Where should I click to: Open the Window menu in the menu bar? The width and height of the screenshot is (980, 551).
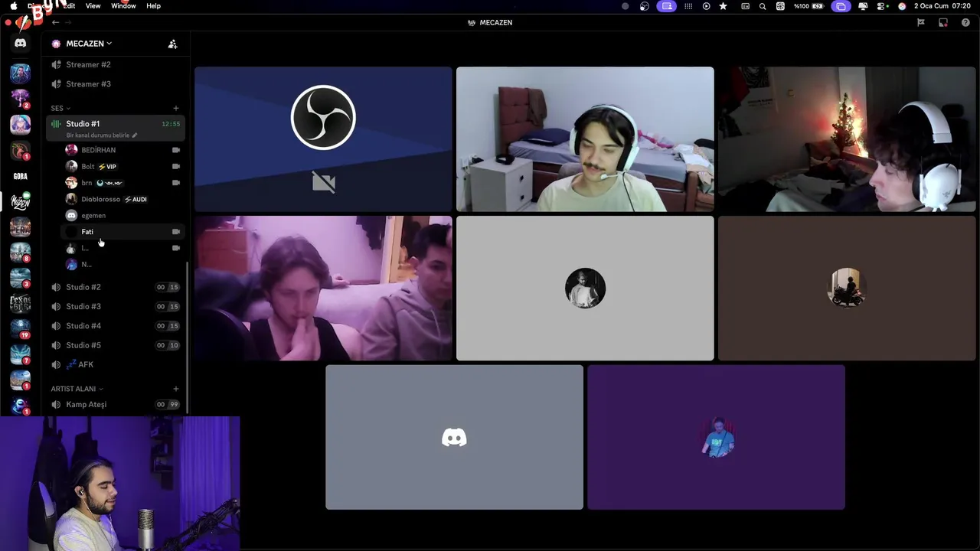point(123,6)
